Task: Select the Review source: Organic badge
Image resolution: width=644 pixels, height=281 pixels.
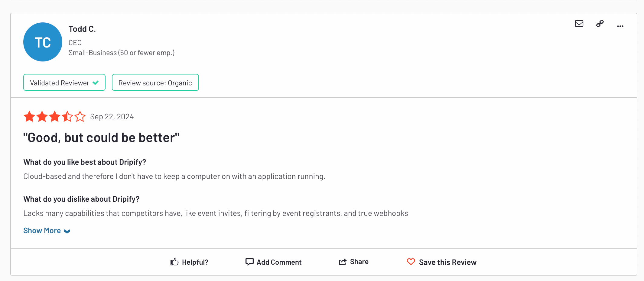Action: 155,82
